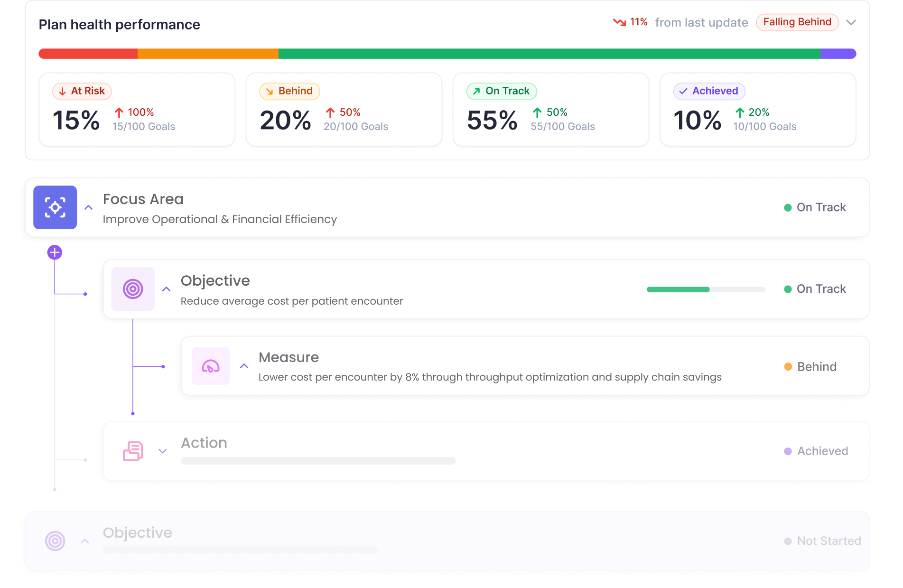Click the Falling Behind status badge

(797, 22)
